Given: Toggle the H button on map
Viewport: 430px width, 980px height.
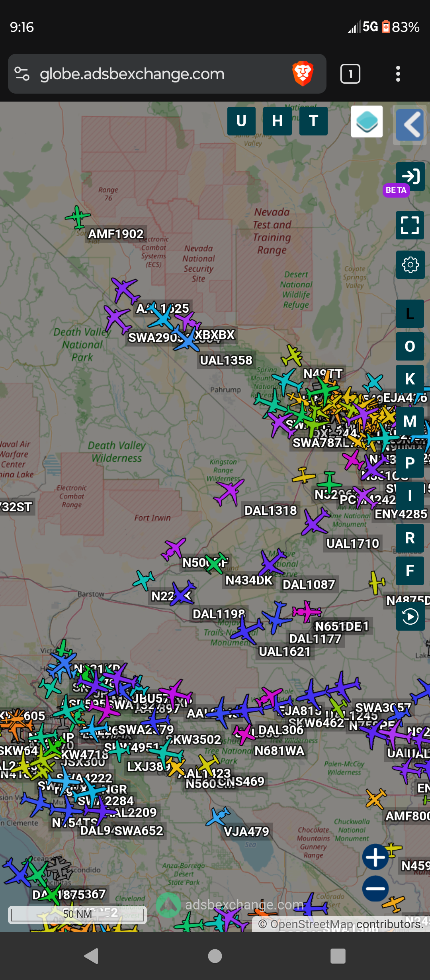Looking at the screenshot, I should (278, 121).
